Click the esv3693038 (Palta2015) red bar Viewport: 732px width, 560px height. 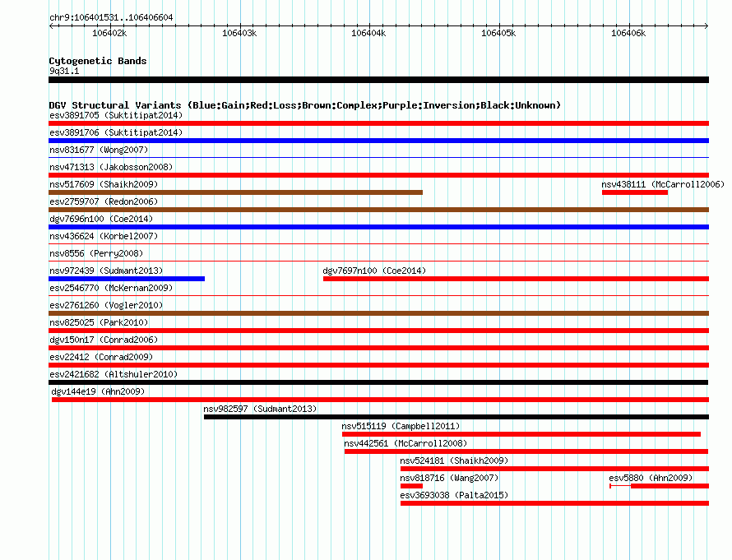554,503
